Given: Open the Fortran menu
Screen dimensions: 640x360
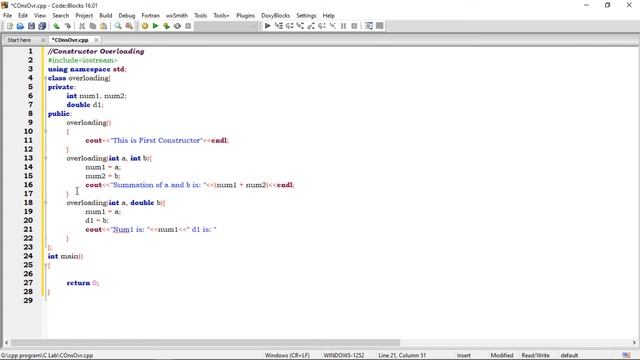Looking at the screenshot, I should coord(151,16).
